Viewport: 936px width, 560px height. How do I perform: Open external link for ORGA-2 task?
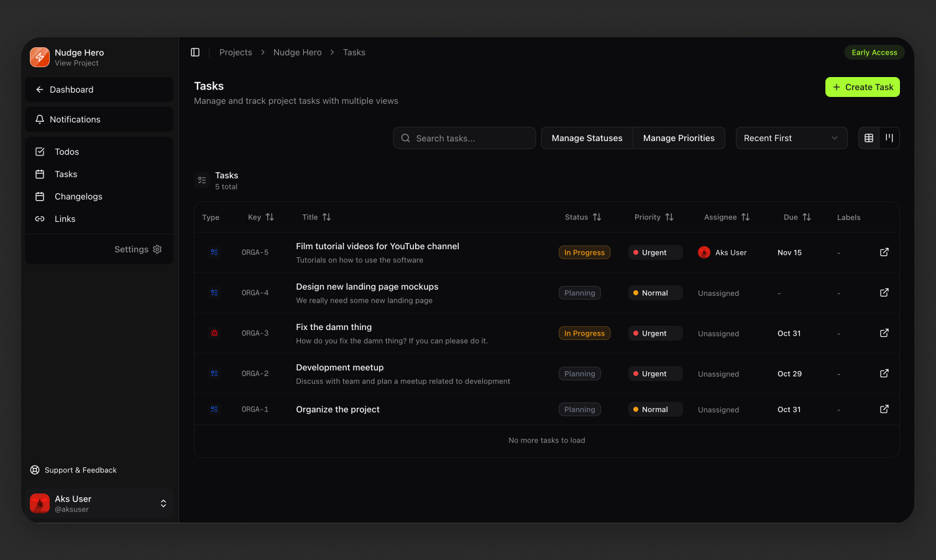tap(884, 374)
